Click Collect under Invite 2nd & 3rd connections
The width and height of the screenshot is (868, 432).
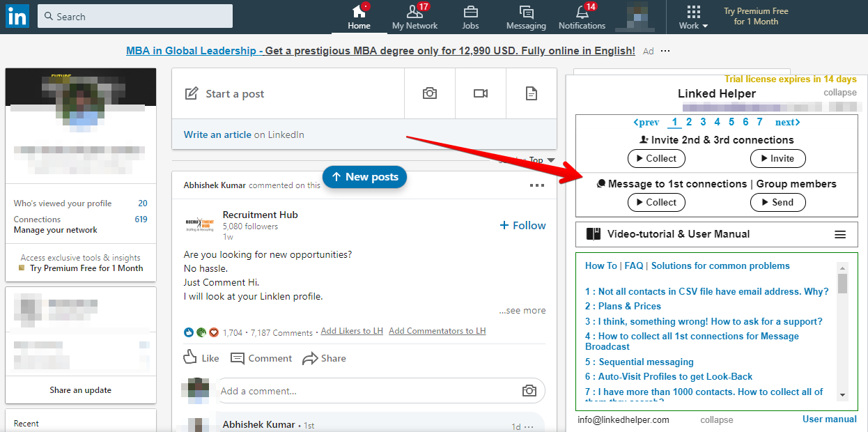pos(656,159)
